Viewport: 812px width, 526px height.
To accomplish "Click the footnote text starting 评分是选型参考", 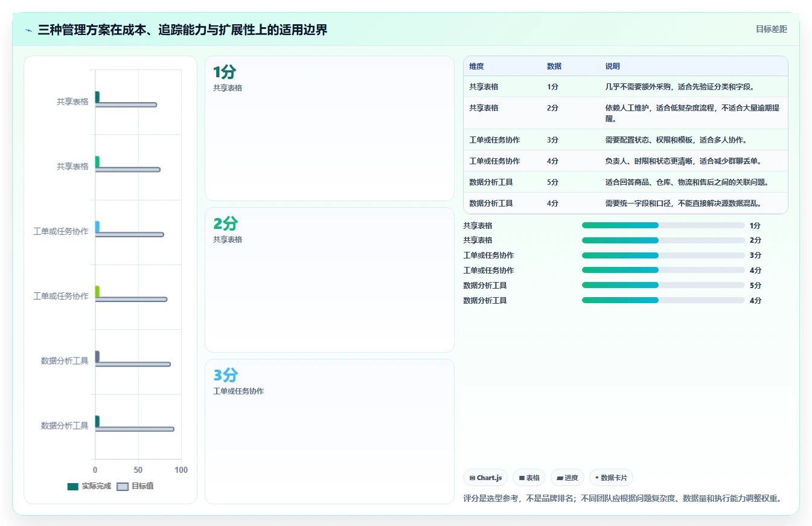I will point(623,499).
